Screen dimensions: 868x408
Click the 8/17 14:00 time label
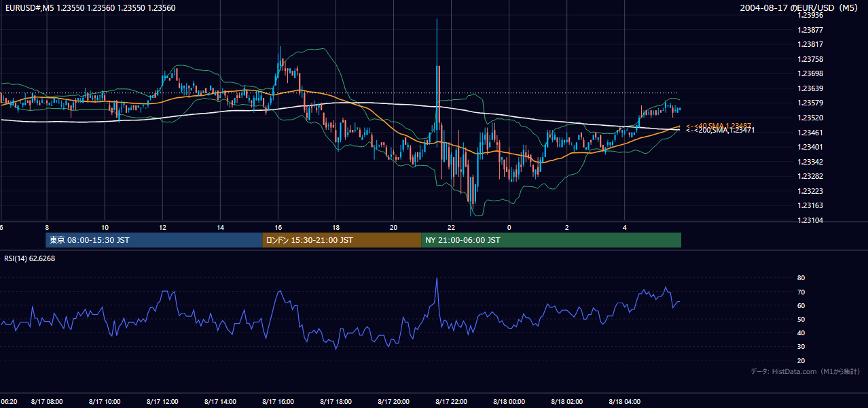click(220, 402)
